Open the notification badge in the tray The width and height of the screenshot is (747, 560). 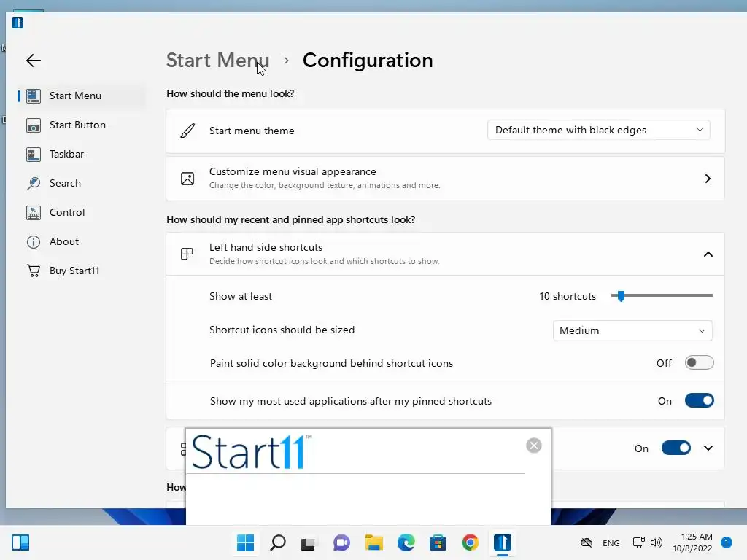click(x=727, y=542)
